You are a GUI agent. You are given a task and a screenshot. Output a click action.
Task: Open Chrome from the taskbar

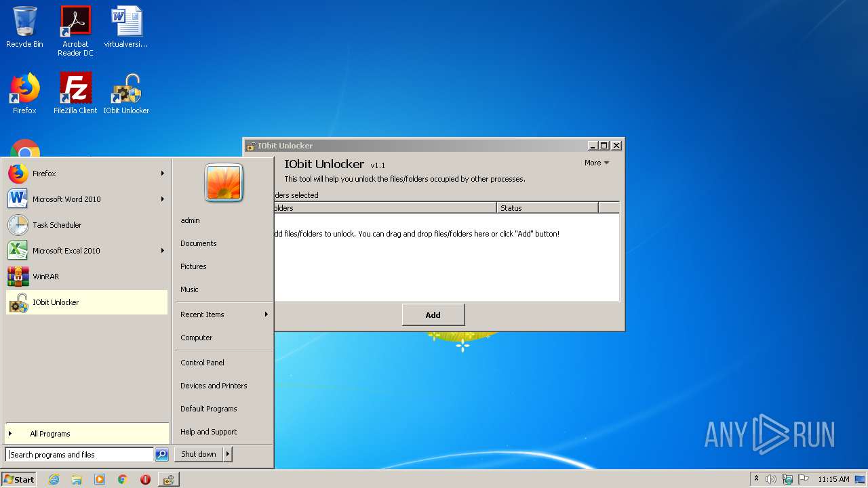click(x=122, y=479)
